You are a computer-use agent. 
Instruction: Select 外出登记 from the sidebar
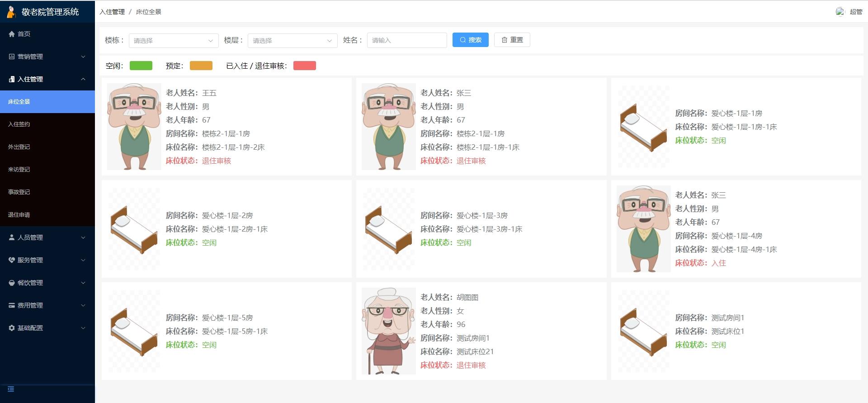pyautogui.click(x=19, y=147)
